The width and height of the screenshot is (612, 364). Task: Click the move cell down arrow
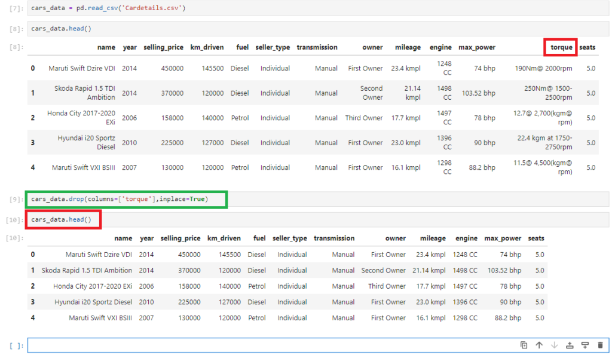[554, 345]
